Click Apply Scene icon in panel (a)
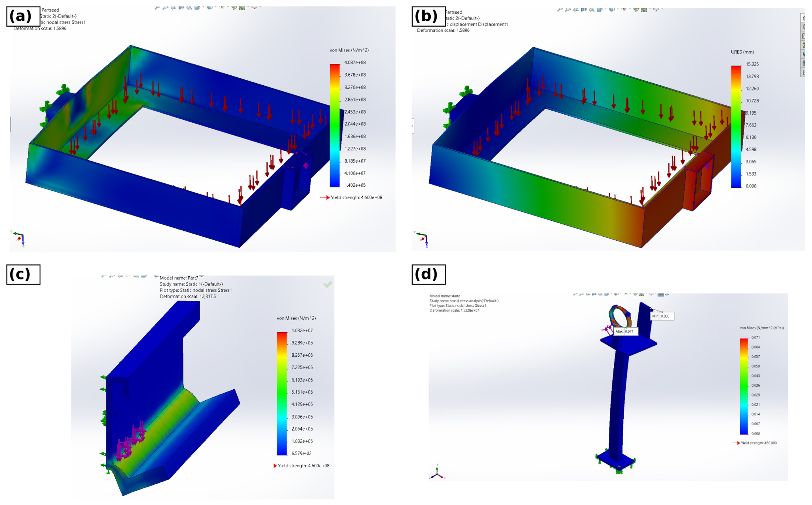This screenshot has width=812, height=505. pyautogui.click(x=242, y=8)
